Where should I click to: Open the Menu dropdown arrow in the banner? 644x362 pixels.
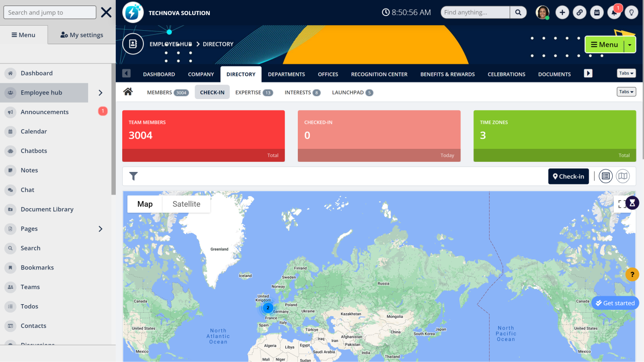tap(629, 44)
